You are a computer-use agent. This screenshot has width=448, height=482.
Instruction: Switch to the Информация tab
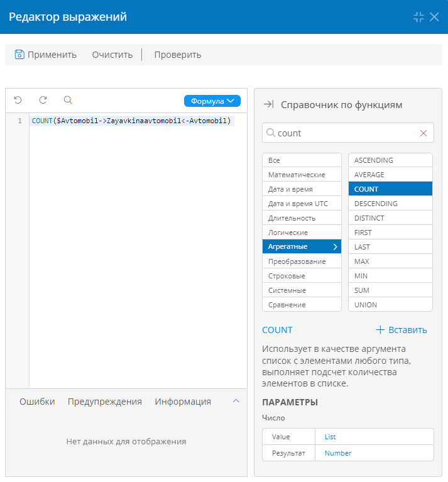[183, 402]
